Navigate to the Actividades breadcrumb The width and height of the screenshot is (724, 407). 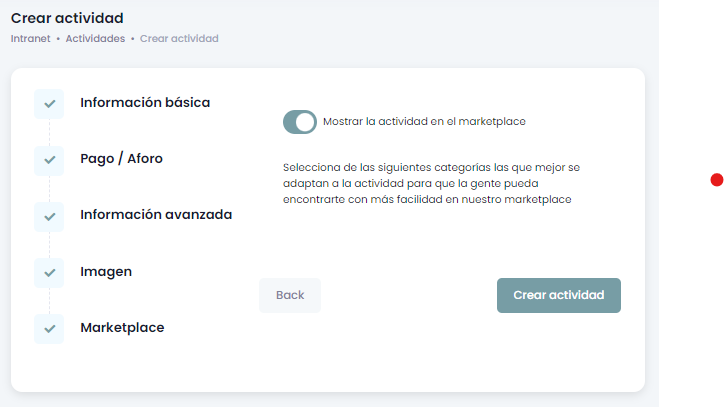point(95,38)
